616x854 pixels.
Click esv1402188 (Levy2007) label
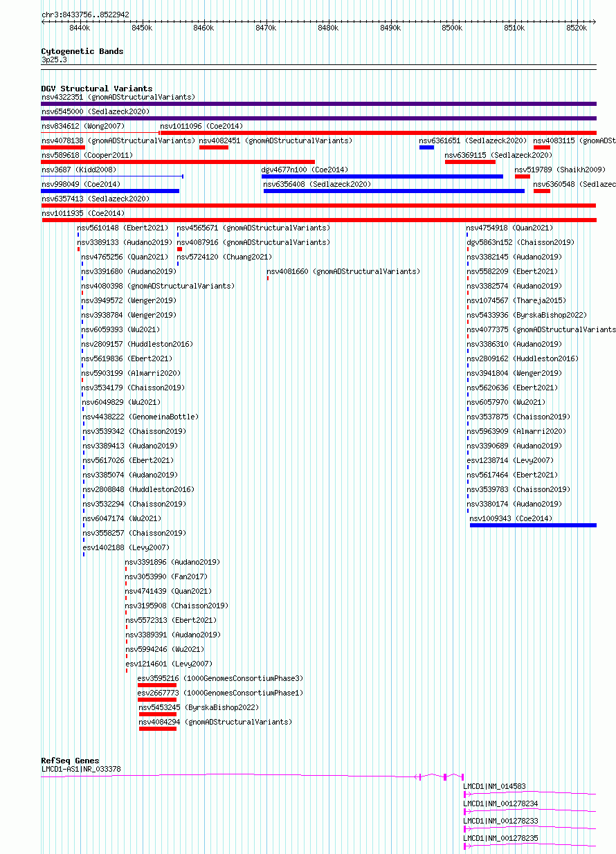click(x=126, y=547)
